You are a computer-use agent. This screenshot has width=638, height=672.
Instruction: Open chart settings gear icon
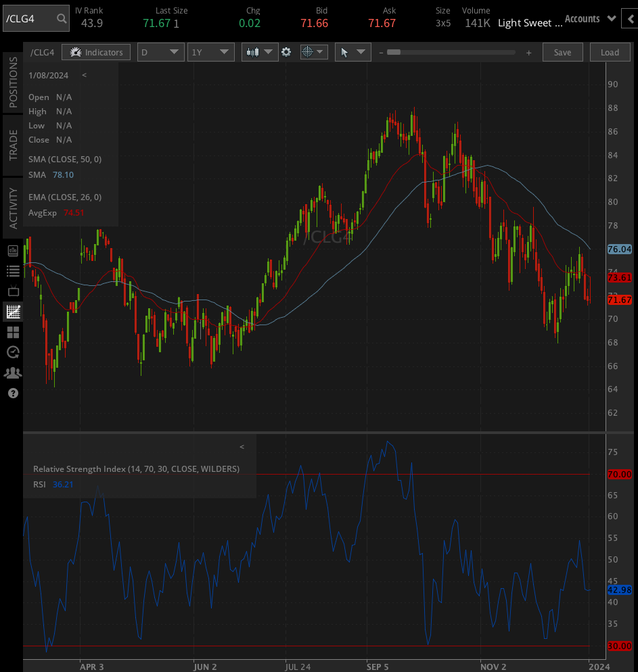coord(286,52)
